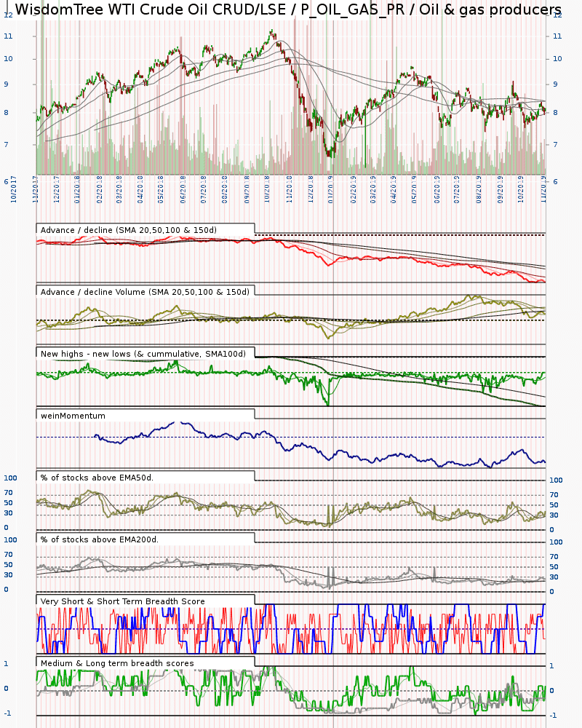Image resolution: width=582 pixels, height=728 pixels.
Task: Click price value 10 on right axis
Action: click(557, 59)
